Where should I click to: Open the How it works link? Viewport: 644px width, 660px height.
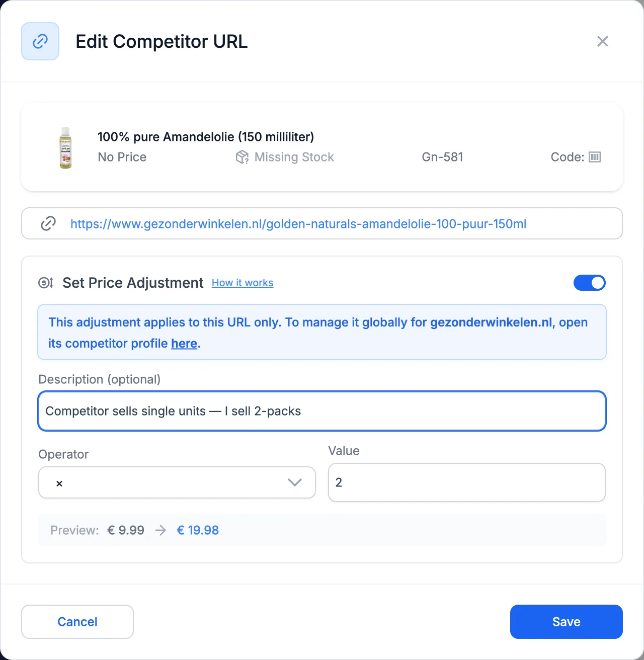point(243,283)
